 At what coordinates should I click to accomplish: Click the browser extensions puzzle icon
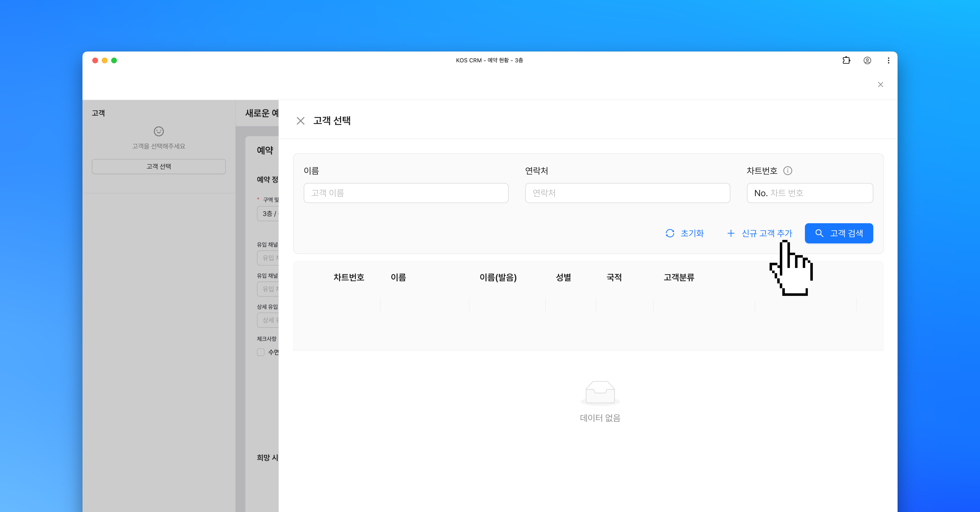click(846, 61)
